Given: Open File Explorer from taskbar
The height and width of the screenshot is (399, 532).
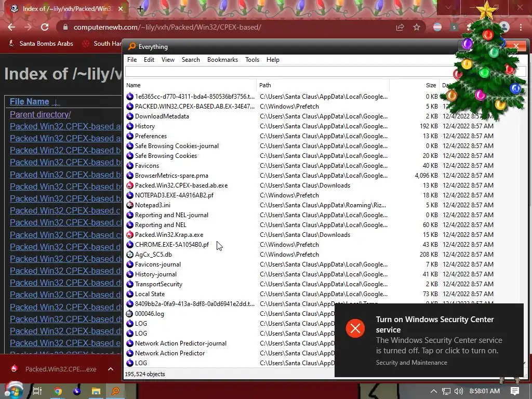Looking at the screenshot, I should click(x=96, y=391).
